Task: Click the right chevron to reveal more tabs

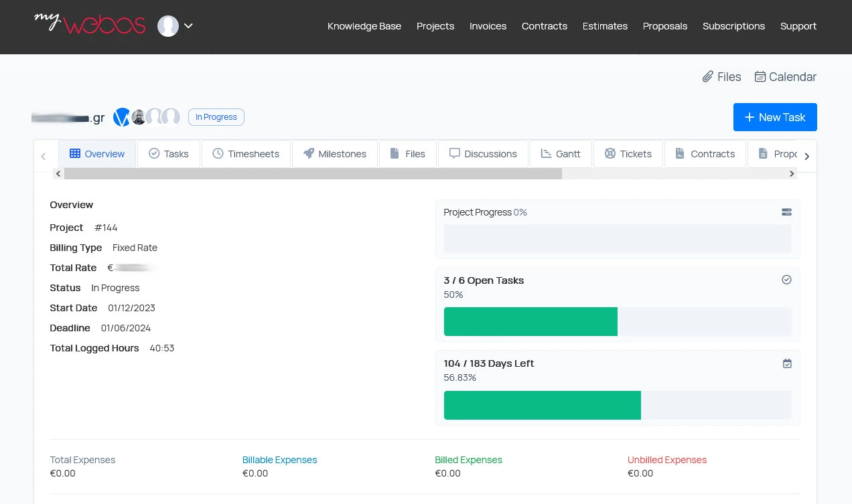Action: [x=806, y=156]
